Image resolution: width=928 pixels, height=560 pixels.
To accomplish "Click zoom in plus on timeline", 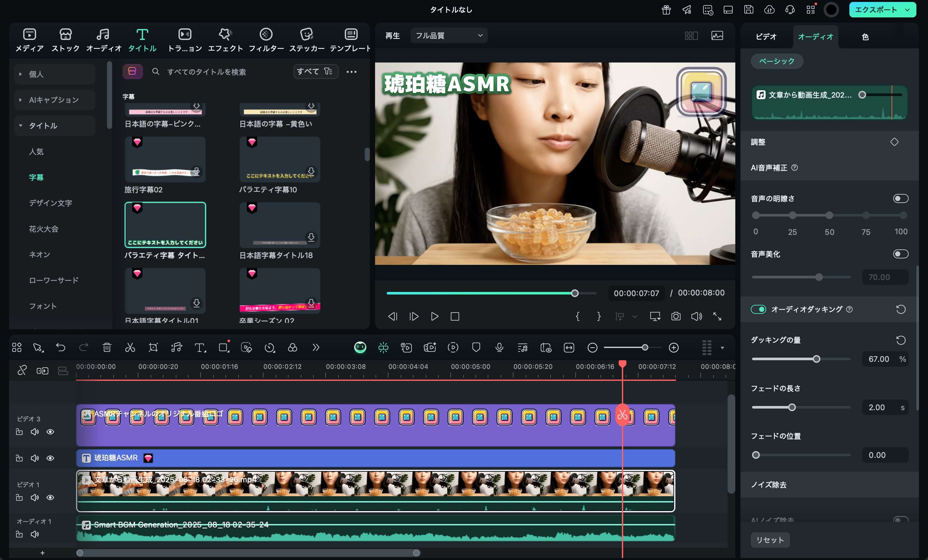I will [674, 348].
